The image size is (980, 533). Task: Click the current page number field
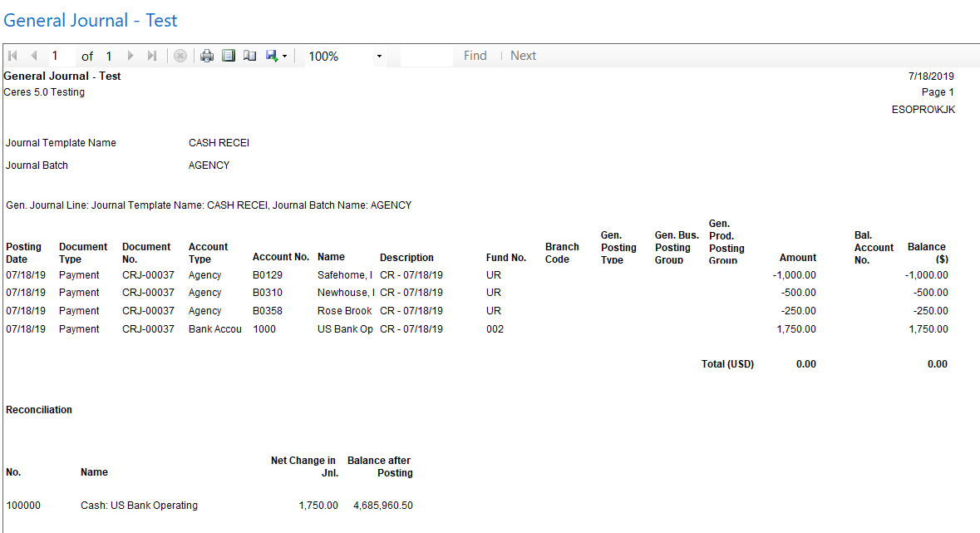pos(60,56)
